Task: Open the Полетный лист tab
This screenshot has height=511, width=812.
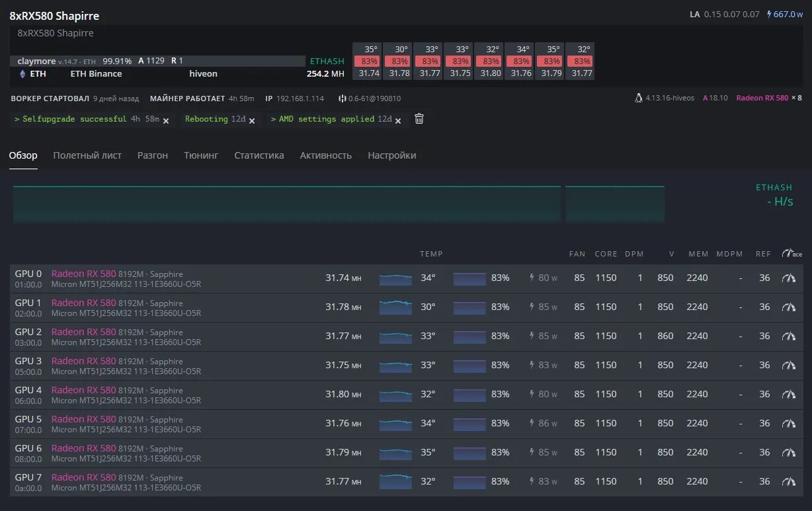Action: tap(87, 155)
